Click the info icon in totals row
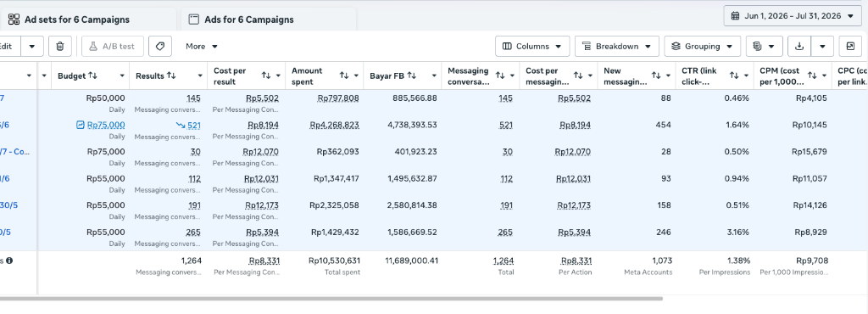 [9, 261]
